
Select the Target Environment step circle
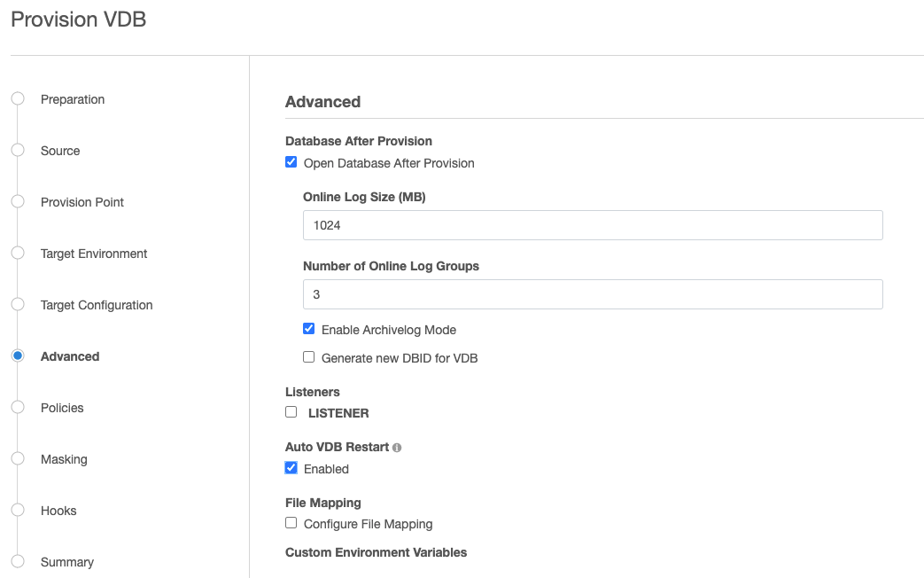(x=18, y=254)
